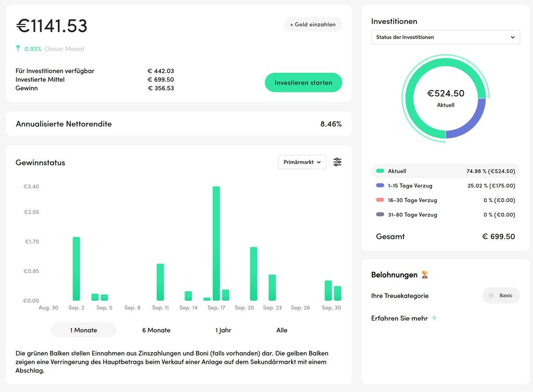Click the Investitionen heading
Image resolution: width=533 pixels, height=392 pixels.
tap(394, 21)
